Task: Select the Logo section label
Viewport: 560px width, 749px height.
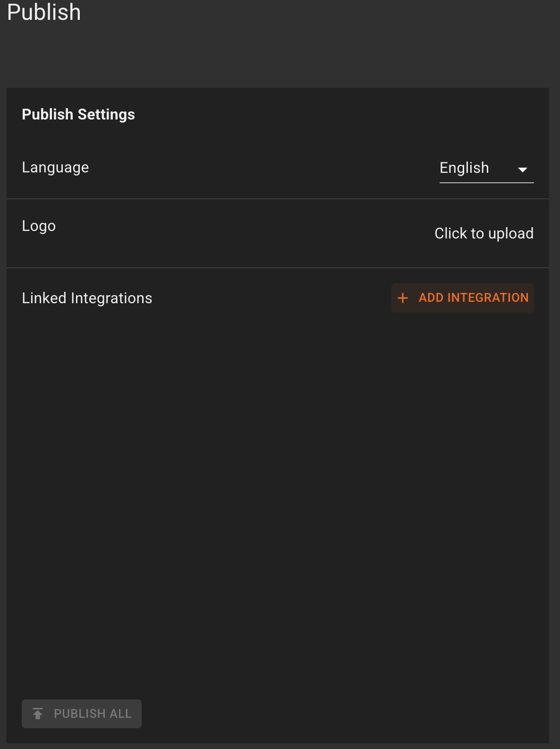Action: click(x=39, y=226)
